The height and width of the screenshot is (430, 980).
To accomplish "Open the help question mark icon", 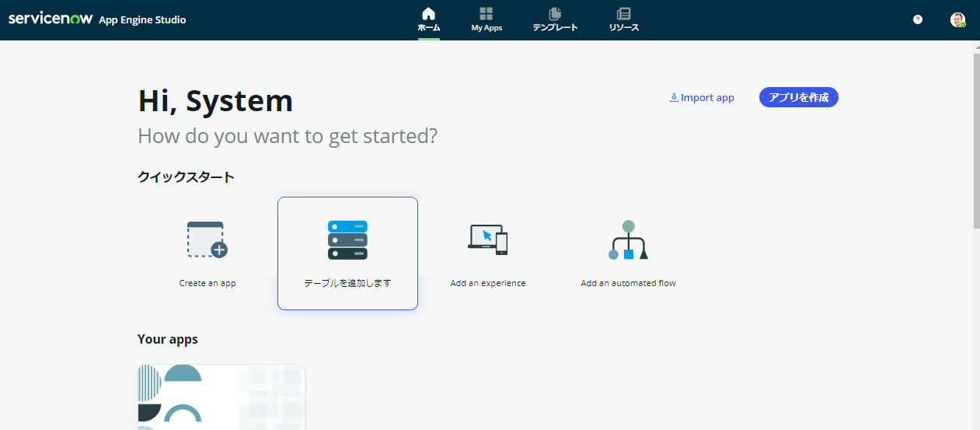I will pyautogui.click(x=918, y=19).
